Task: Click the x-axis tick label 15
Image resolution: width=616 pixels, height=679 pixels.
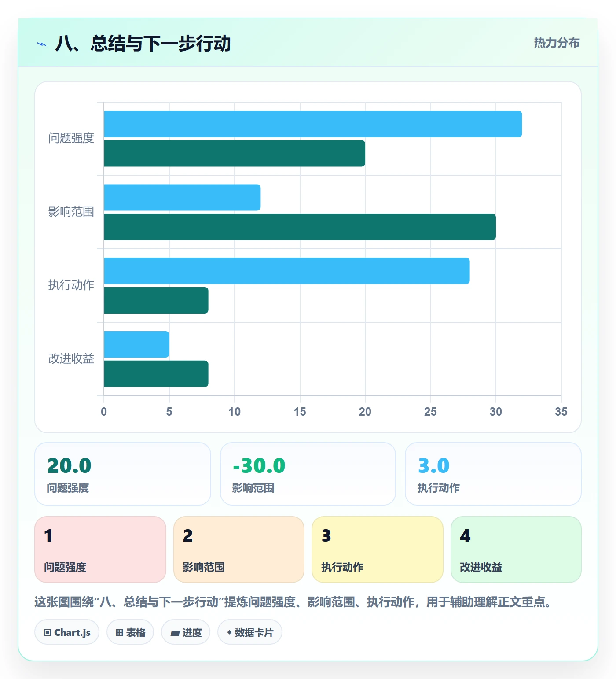Action: [300, 412]
